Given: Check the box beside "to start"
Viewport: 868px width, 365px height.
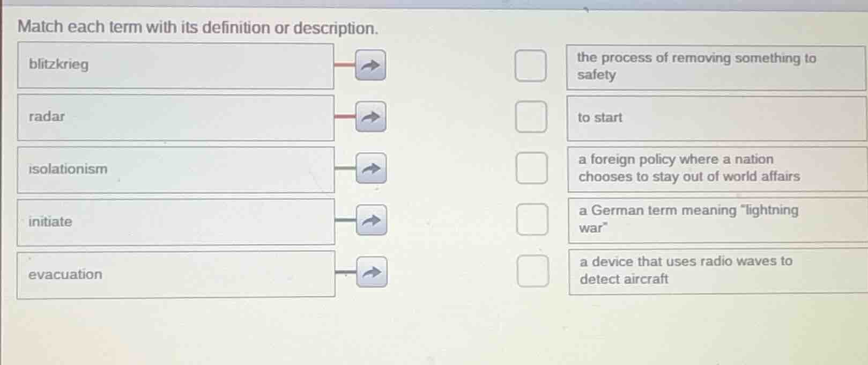Looking at the screenshot, I should [x=531, y=118].
